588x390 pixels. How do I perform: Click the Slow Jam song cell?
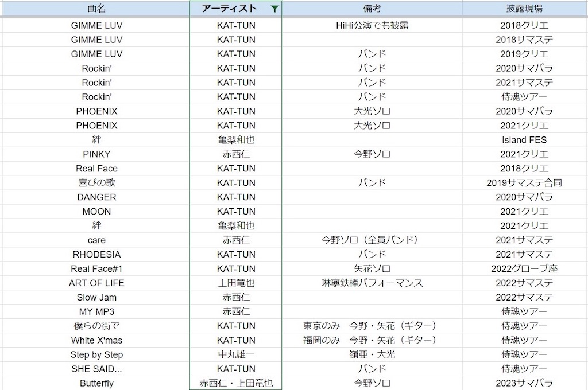(96, 298)
